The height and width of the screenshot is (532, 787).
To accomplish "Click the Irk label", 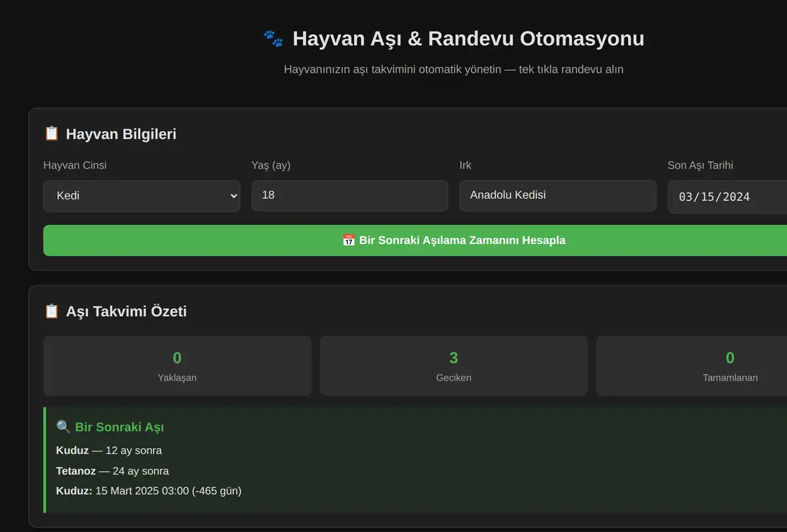I will click(x=466, y=165).
